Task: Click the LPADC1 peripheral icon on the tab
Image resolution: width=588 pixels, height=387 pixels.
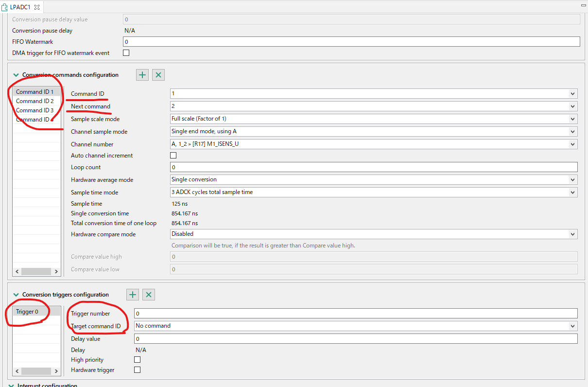Action: [x=5, y=7]
